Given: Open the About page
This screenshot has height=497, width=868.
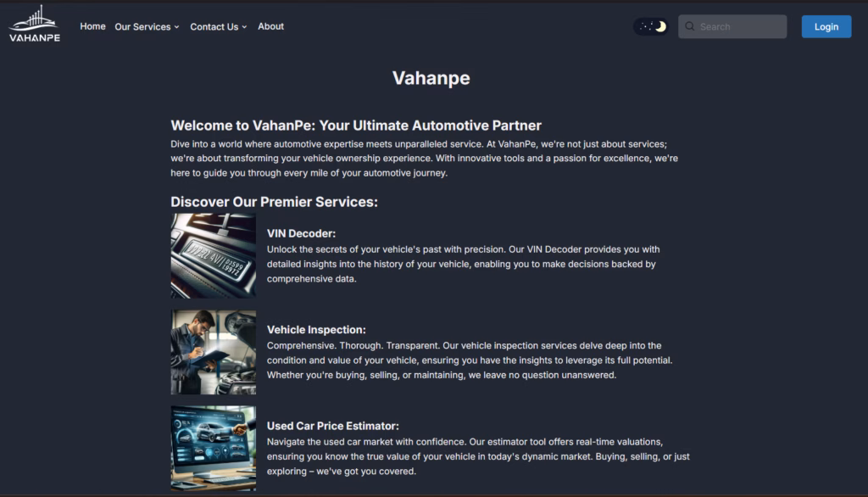Looking at the screenshot, I should pyautogui.click(x=270, y=26).
